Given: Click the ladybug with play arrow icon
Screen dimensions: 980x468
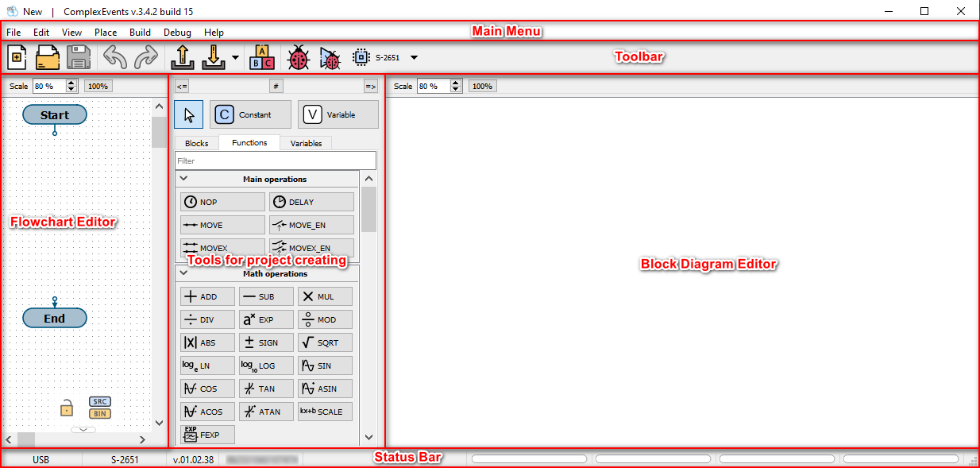Looking at the screenshot, I should click(330, 58).
